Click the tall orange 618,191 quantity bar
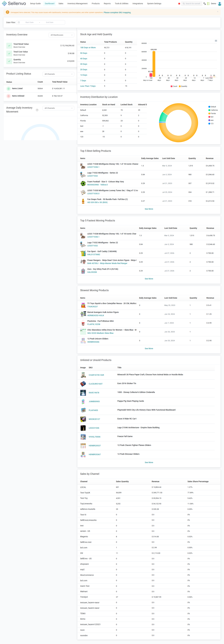 [x=154, y=64]
